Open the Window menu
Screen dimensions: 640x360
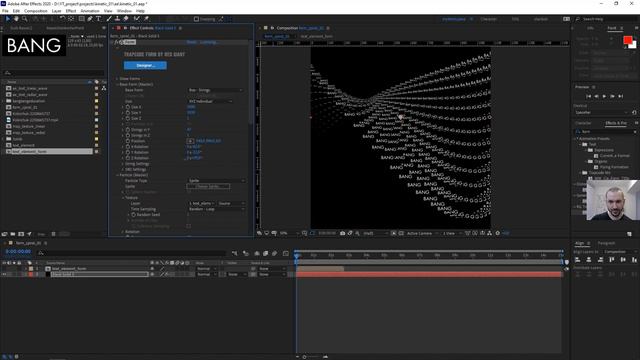pyautogui.click(x=124, y=11)
